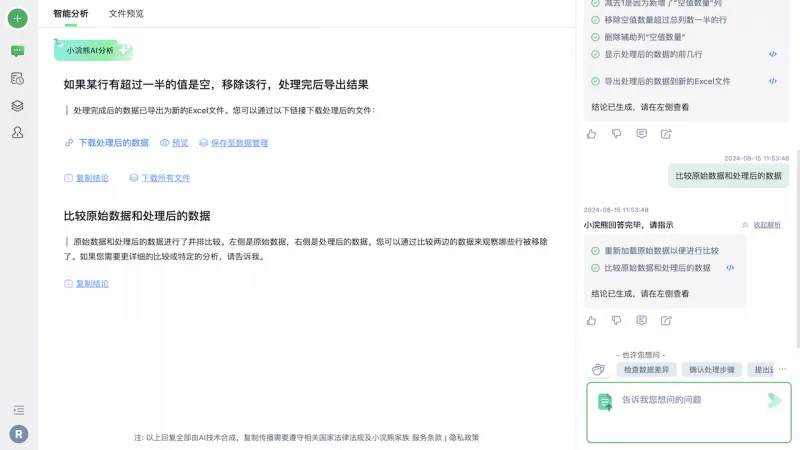Open the data management layers sidebar icon
Screen dimensions: 800x450
17,105
